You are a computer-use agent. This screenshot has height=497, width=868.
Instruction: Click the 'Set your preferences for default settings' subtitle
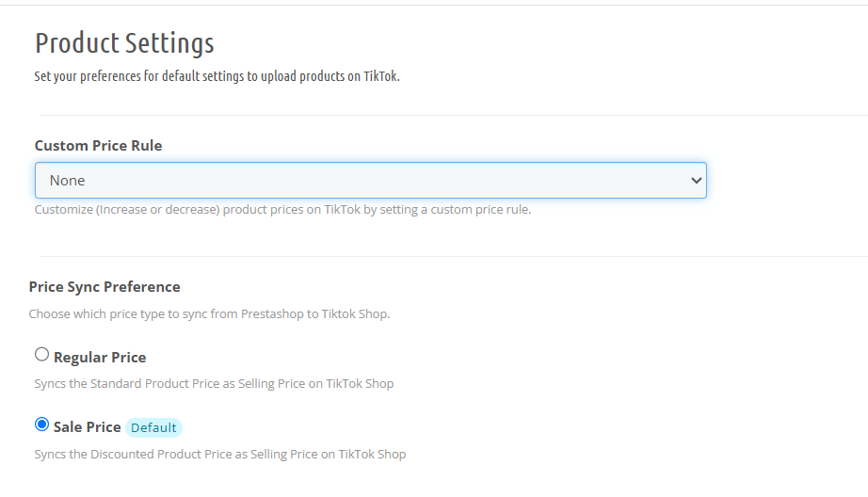pyautogui.click(x=217, y=76)
